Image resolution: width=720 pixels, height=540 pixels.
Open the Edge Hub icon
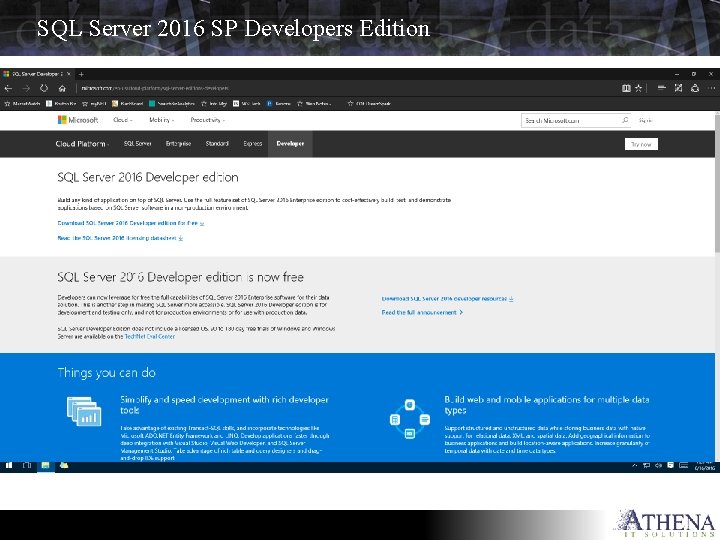662,88
